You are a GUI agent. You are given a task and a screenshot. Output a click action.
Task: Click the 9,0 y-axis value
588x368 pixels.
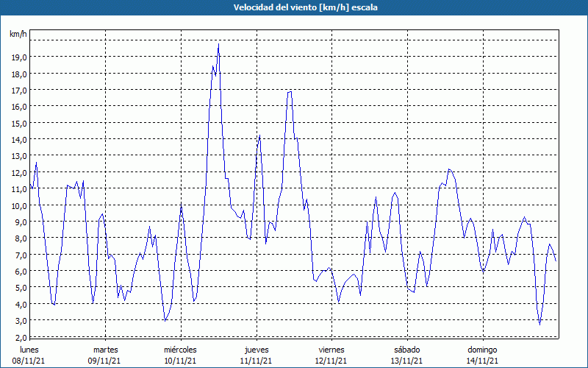(x=21, y=222)
